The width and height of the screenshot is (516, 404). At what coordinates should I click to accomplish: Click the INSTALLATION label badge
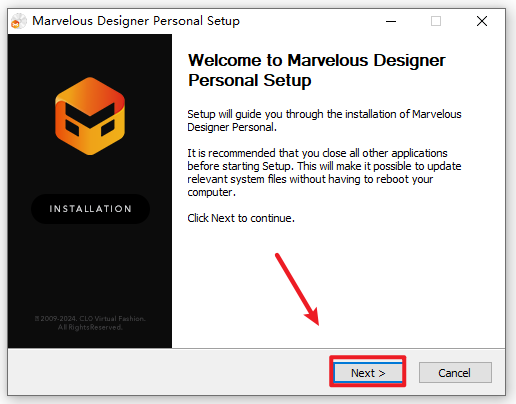[90, 209]
